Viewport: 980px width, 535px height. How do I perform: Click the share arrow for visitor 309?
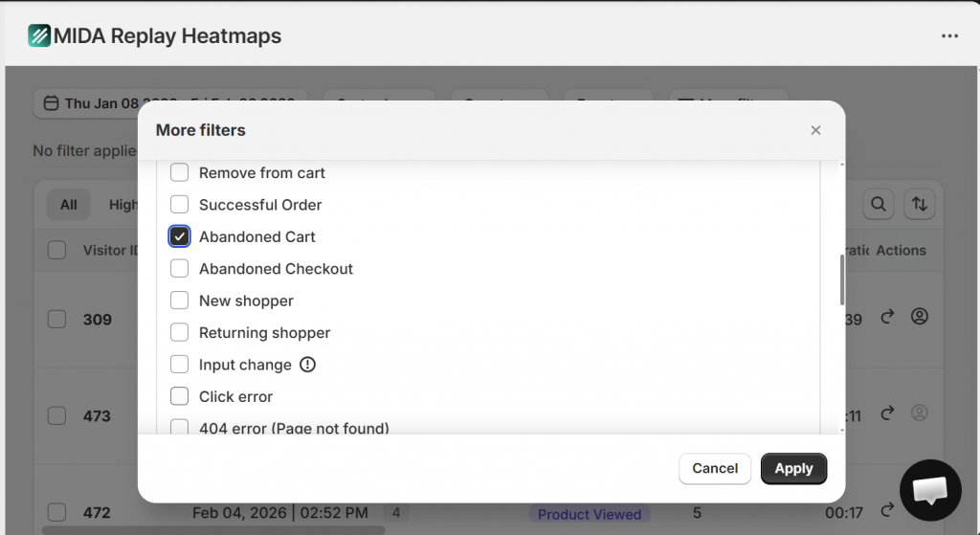pyautogui.click(x=887, y=316)
